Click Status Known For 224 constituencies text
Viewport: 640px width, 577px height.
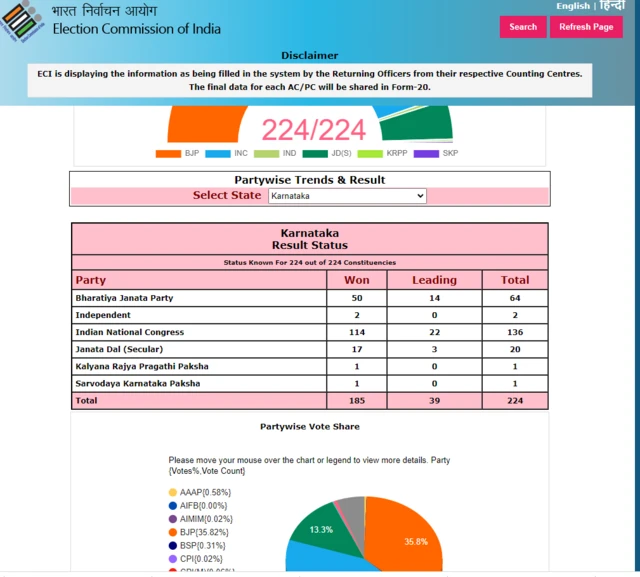pos(310,262)
